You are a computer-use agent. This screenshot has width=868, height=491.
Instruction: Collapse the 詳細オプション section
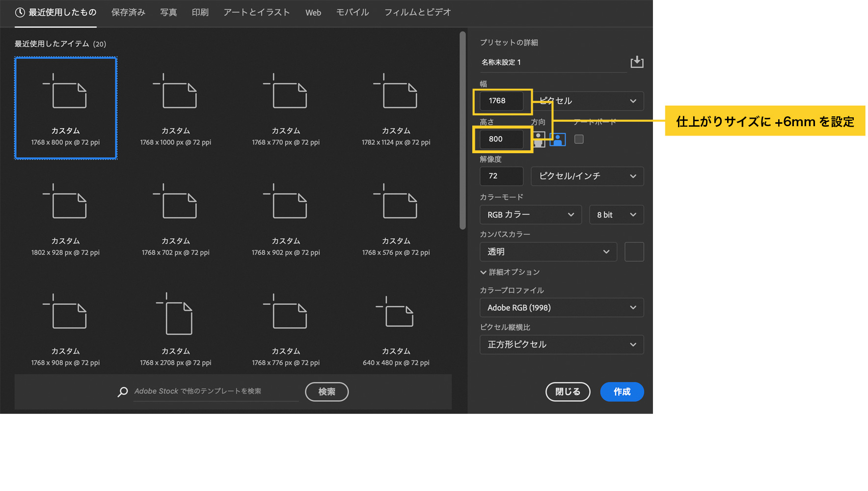(x=510, y=272)
